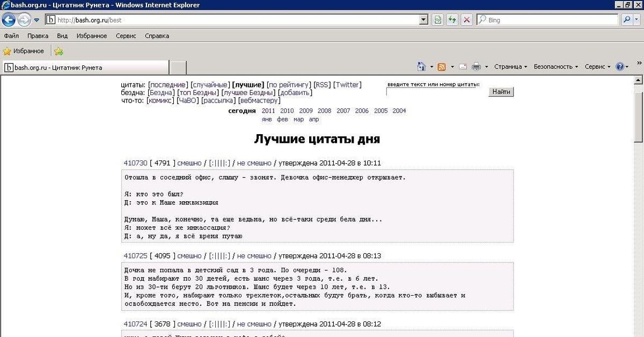Open a new blank tab
This screenshot has width=644, height=337.
coord(178,68)
